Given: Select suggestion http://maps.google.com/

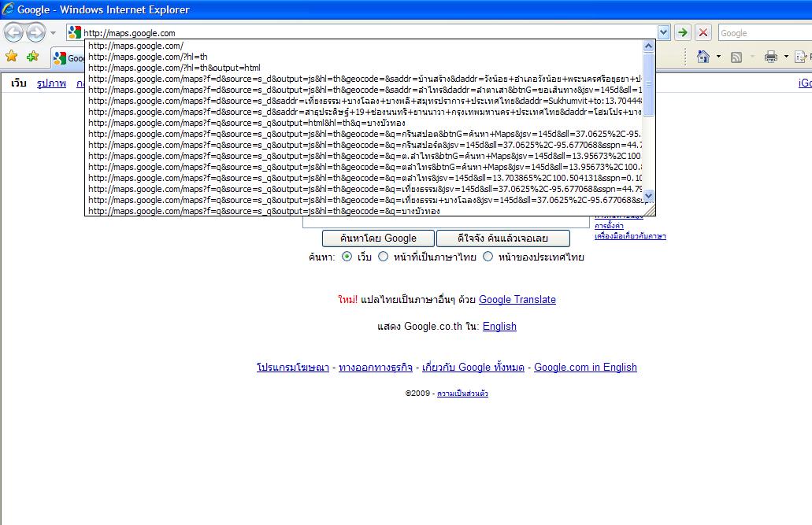Looking at the screenshot, I should [363, 46].
